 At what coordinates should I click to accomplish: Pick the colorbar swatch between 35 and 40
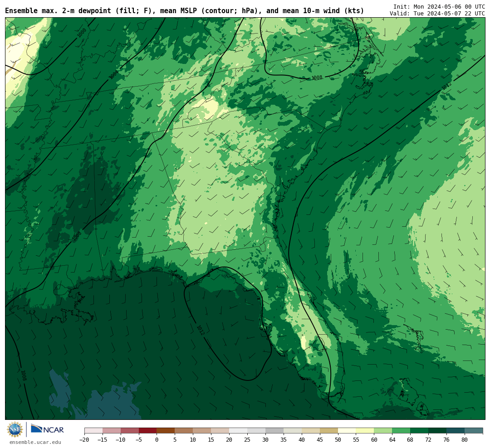coord(293,431)
